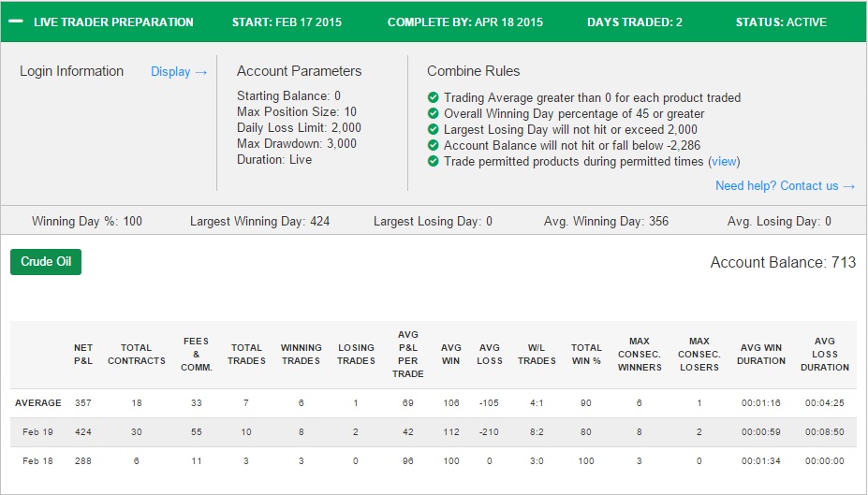Screen dimensions: 868x495
Task: Click Feb 19 net P&L value 424
Action: 83,432
